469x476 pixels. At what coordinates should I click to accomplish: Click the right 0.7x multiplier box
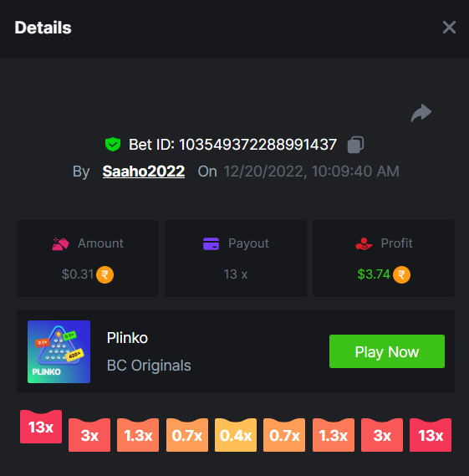(x=284, y=435)
